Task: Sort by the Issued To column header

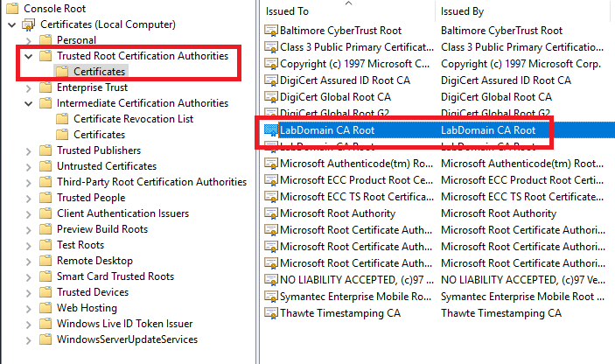Action: click(289, 11)
